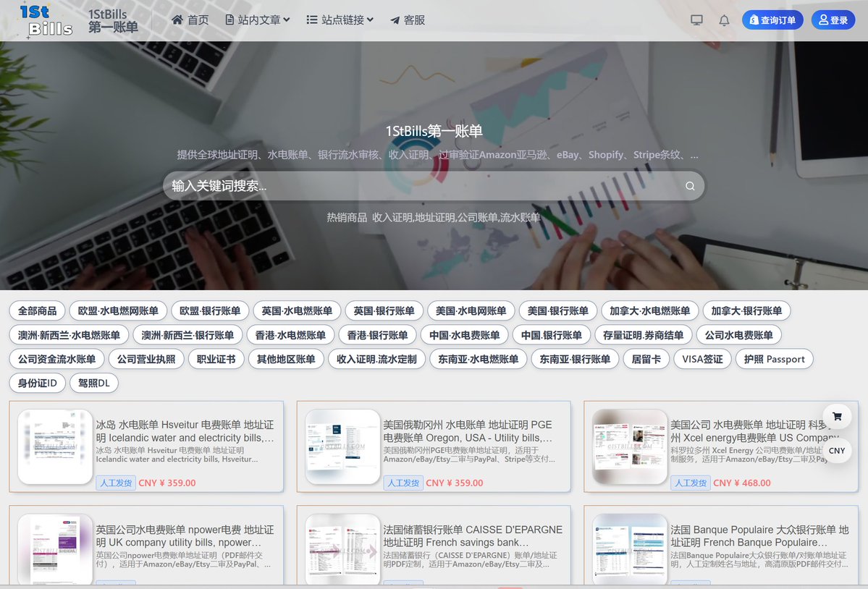This screenshot has width=868, height=589.
Task: Click 人工发货 tag on Hsveitur product
Action: (x=117, y=483)
